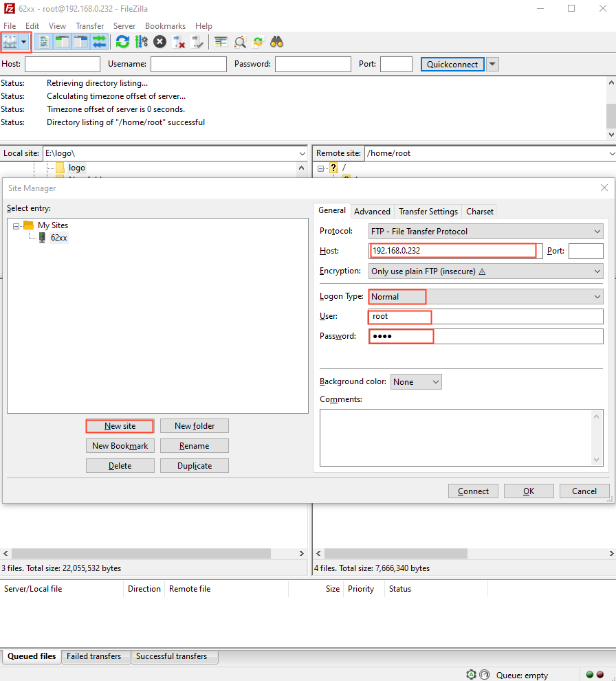
Task: Open the Protocol dropdown
Action: pos(485,232)
